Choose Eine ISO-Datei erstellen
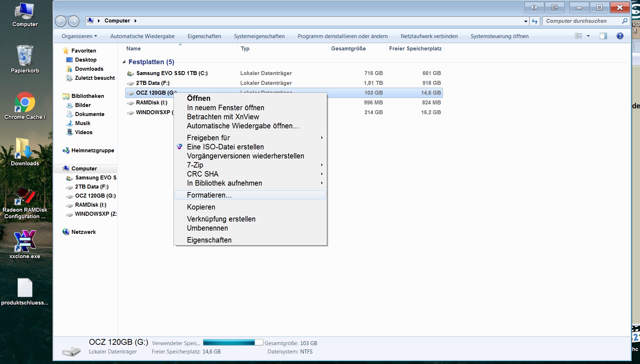 pyautogui.click(x=250, y=147)
